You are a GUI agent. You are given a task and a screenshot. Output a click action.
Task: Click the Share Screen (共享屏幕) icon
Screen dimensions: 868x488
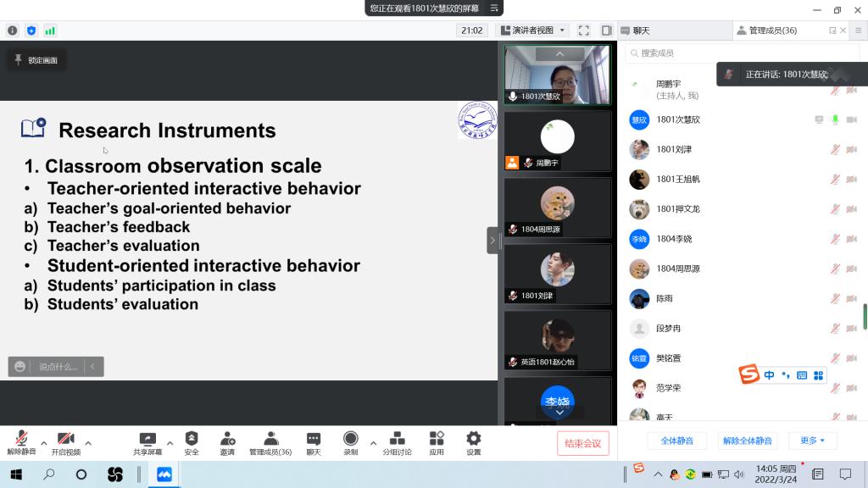[147, 439]
